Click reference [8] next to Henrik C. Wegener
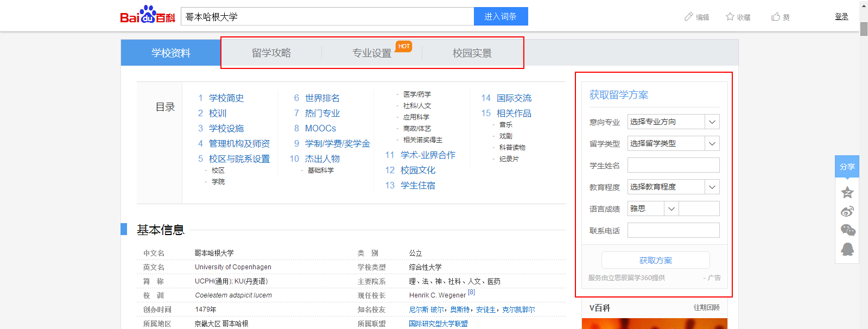The image size is (868, 329). (471, 292)
